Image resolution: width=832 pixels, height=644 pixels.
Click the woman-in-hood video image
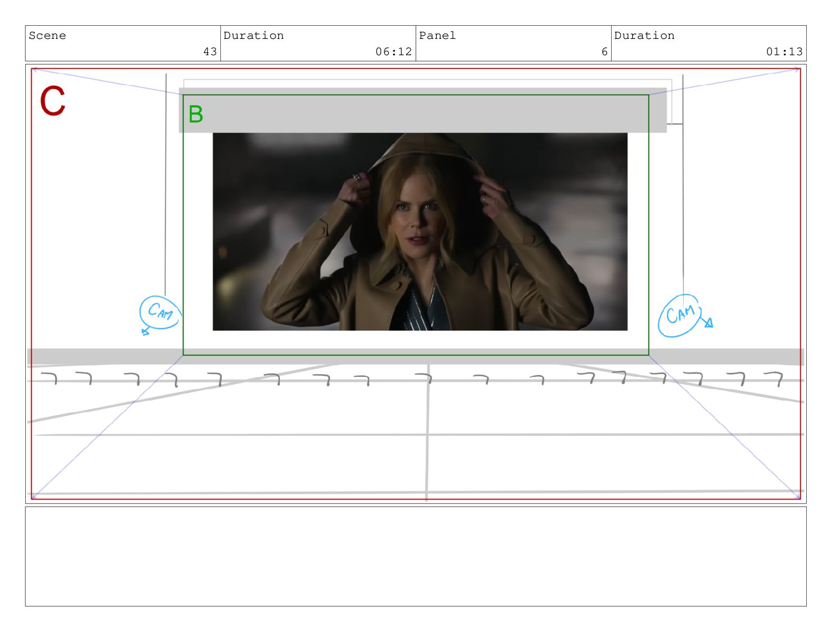(x=420, y=231)
